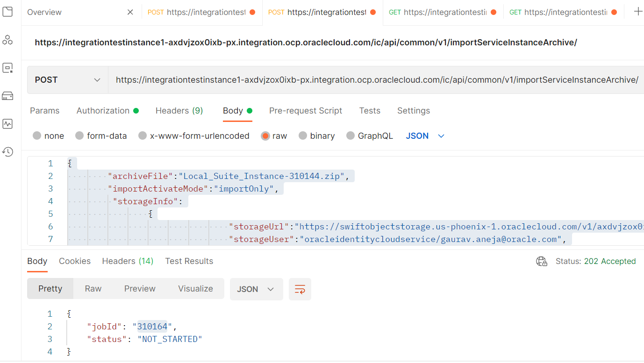Switch to the Pre-request Script tab

coord(306,111)
